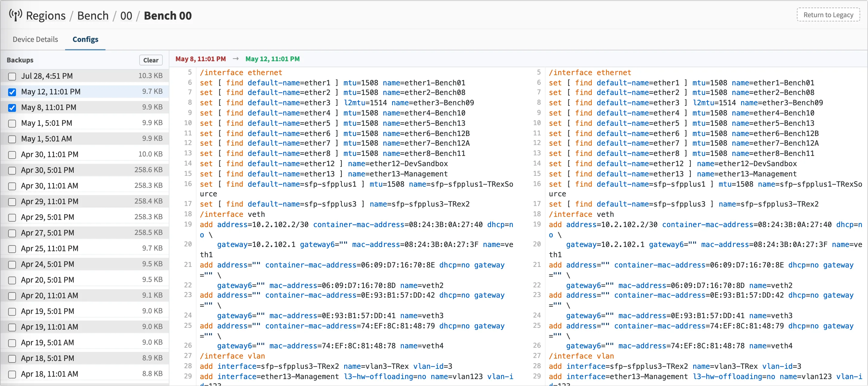Click the '258.6 KB' size value
868x386 pixels.
[x=148, y=169]
